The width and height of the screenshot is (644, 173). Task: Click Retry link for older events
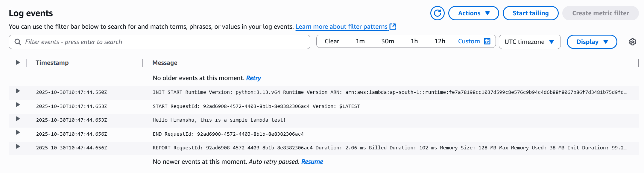click(253, 78)
